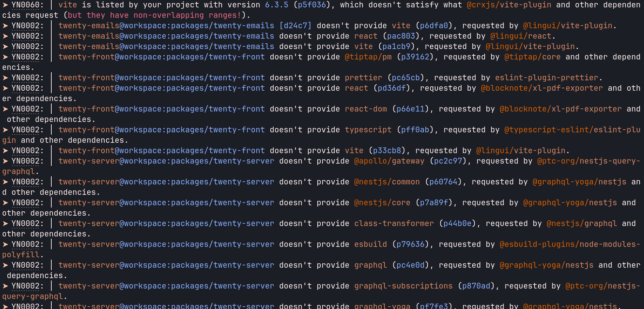Click the YN0002 code on the class-transformer row
Image resolution: width=644 pixels, height=309 pixels.
(x=25, y=224)
